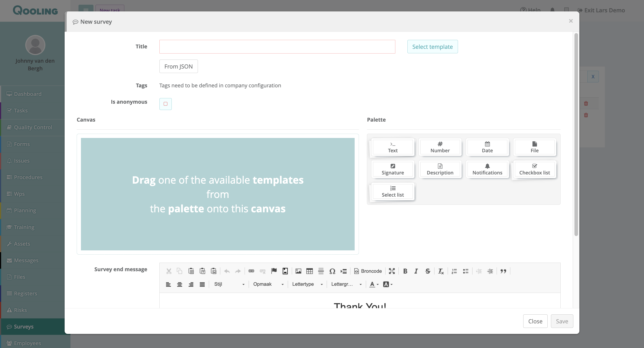Viewport: 644px width, 348px height.
Task: Open the Stijl dropdown
Action: tap(229, 284)
